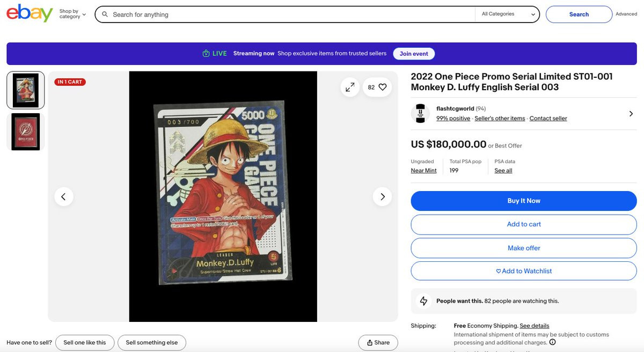
Task: Click the Add to Watchlist button
Action: (x=524, y=271)
